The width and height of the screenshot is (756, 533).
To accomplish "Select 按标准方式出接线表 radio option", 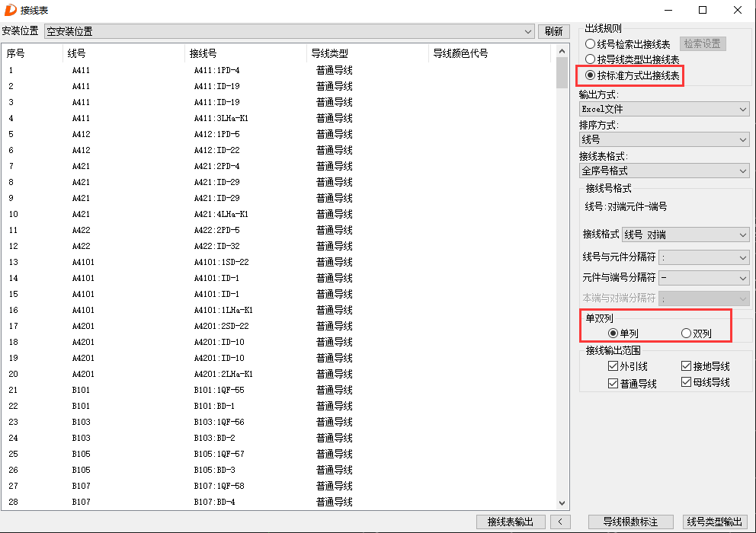I will point(632,75).
